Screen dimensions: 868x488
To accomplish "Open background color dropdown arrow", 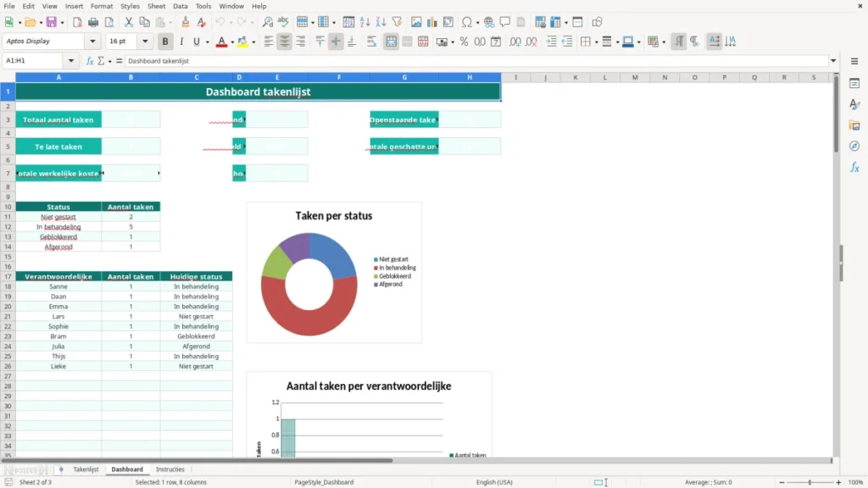I will 253,42.
